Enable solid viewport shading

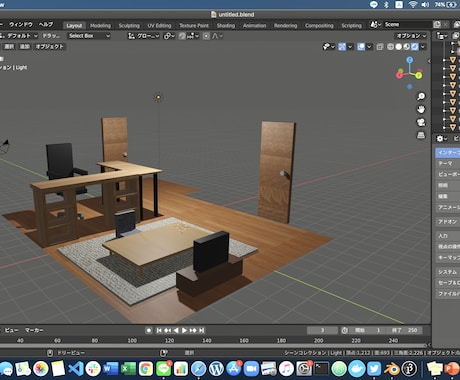point(398,47)
